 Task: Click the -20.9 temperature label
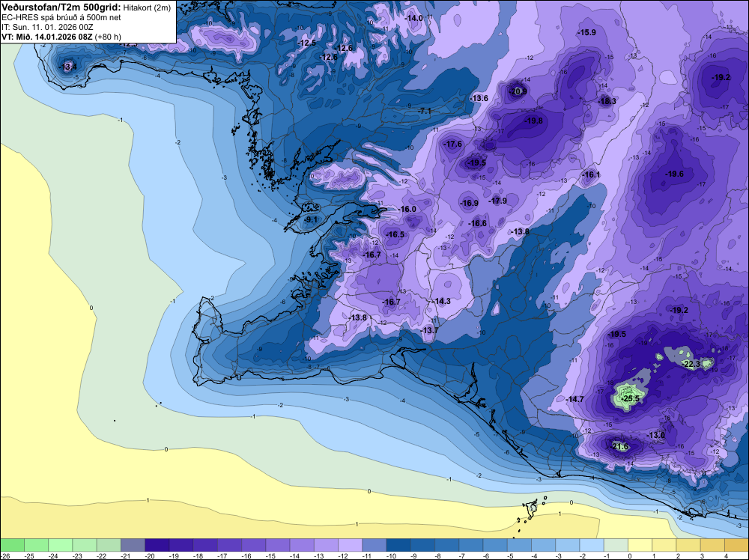point(518,91)
